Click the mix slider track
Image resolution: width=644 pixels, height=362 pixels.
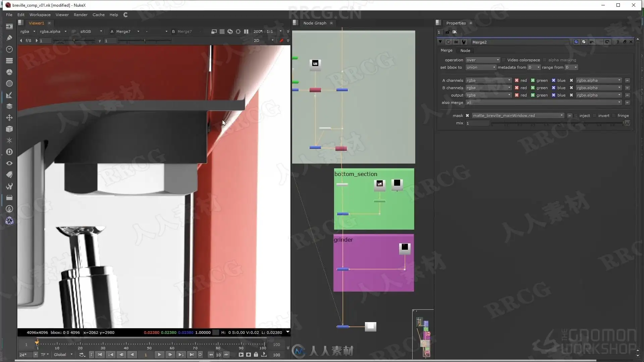tap(557, 123)
